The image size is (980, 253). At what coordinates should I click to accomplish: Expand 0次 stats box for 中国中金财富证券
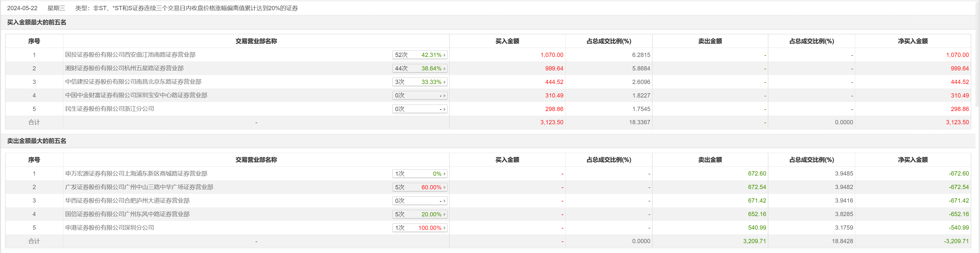[x=420, y=96]
